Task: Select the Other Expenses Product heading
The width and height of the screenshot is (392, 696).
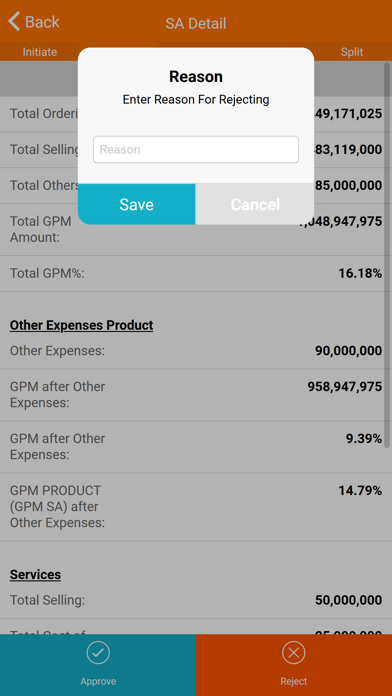Action: (82, 325)
